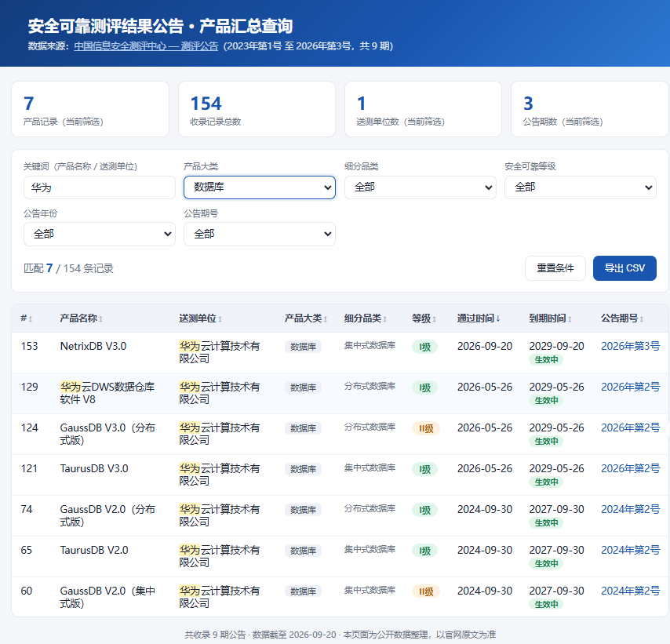
Task: Click product name GaussDB V2.0 (分布式版)
Action: (x=107, y=515)
